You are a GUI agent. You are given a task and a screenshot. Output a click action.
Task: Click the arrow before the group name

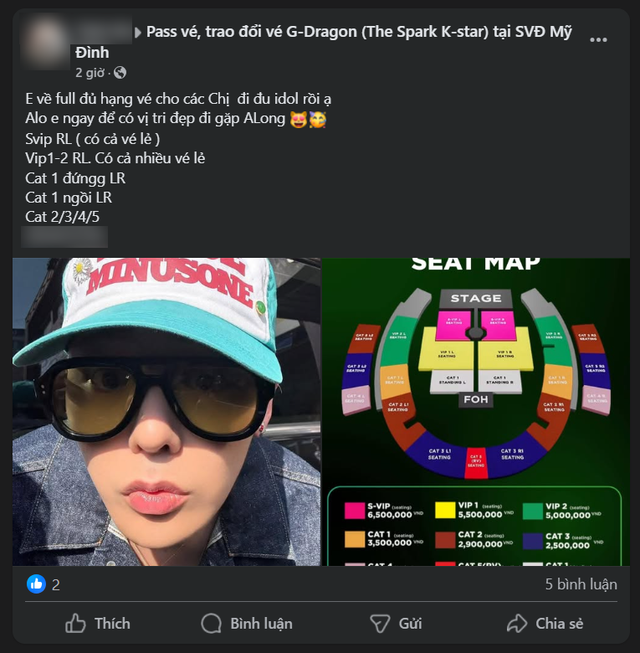click(138, 32)
